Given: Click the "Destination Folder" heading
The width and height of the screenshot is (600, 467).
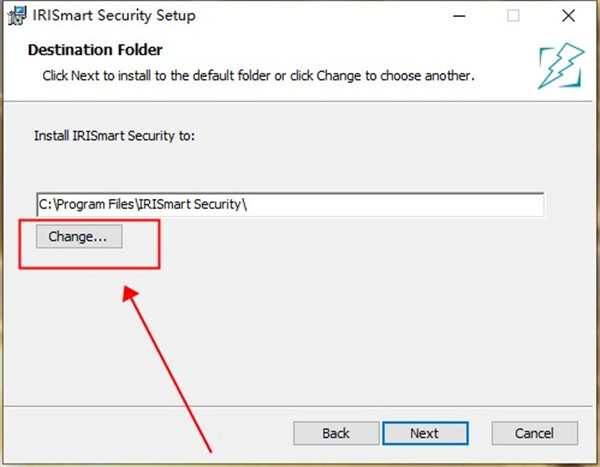Looking at the screenshot, I should click(95, 49).
